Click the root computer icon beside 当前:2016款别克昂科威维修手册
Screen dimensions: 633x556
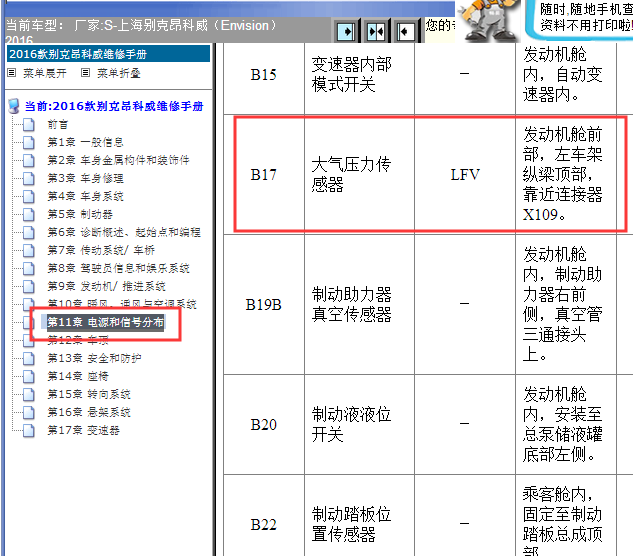point(13,106)
